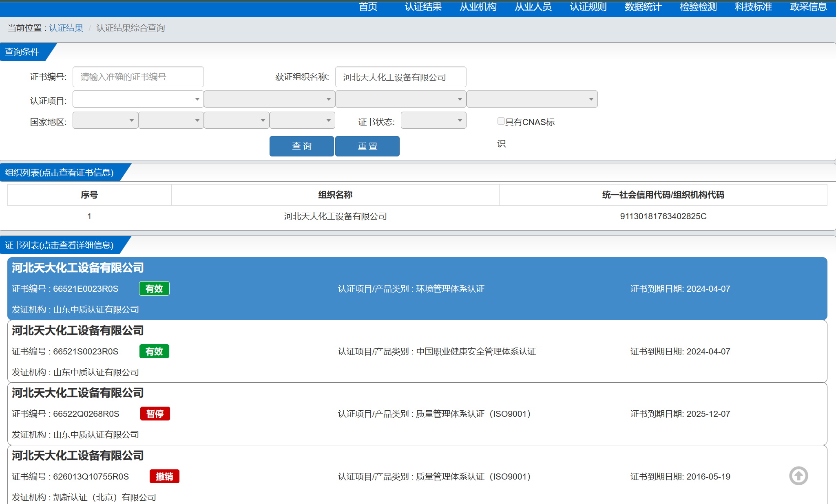The height and width of the screenshot is (504, 836).
Task: Open the third 国家地区 dropdown
Action: (x=237, y=120)
